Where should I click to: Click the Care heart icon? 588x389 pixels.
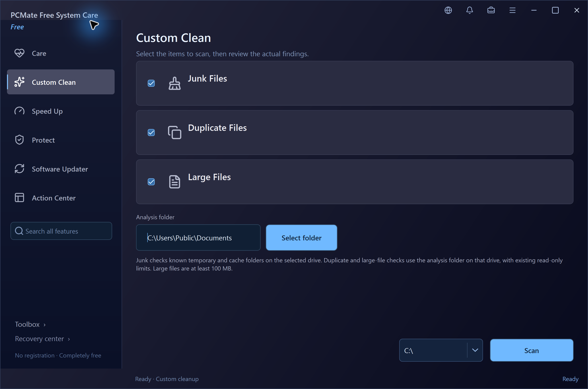pyautogui.click(x=19, y=53)
